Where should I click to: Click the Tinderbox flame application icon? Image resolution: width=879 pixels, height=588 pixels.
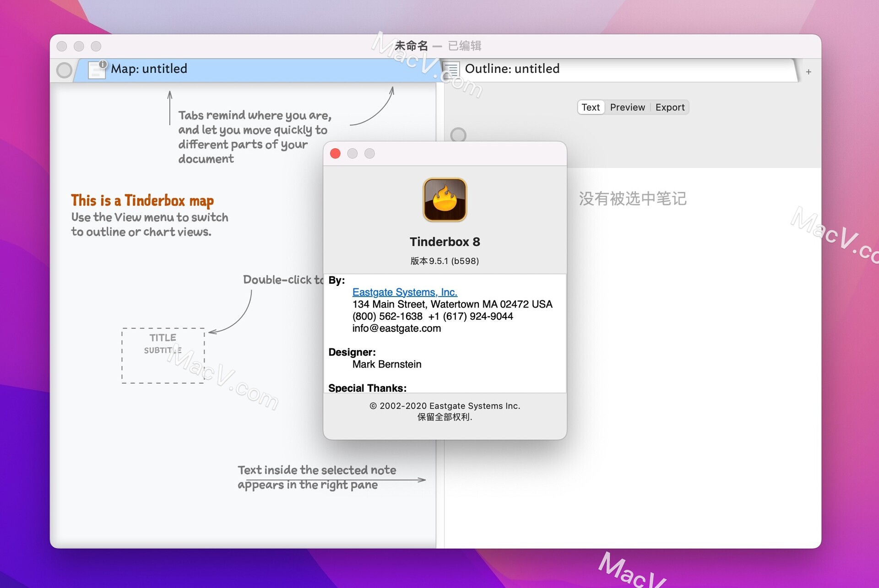[x=445, y=200]
